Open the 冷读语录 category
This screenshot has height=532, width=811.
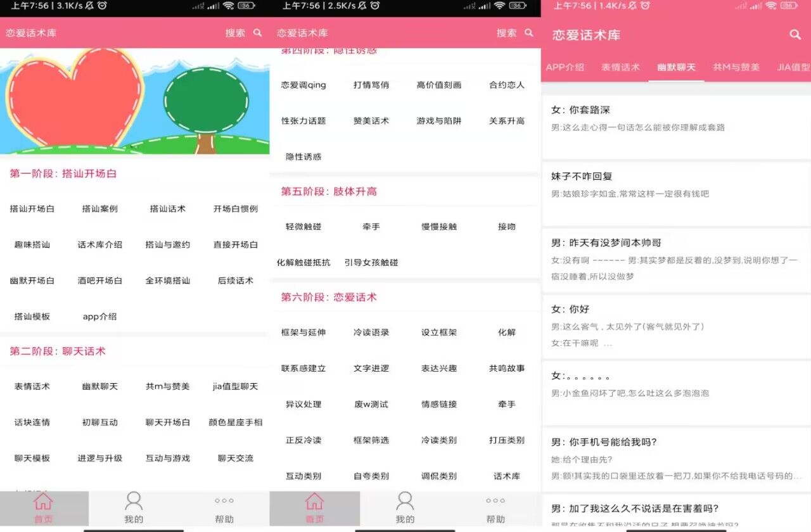point(371,332)
